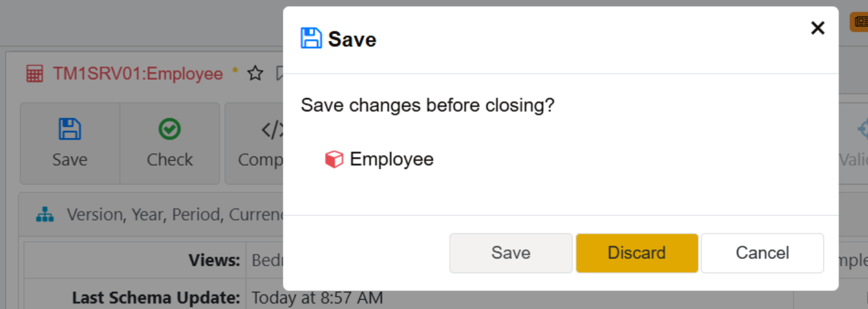This screenshot has width=868, height=309.
Task: Select the Employee item in the dialog
Action: (x=391, y=160)
